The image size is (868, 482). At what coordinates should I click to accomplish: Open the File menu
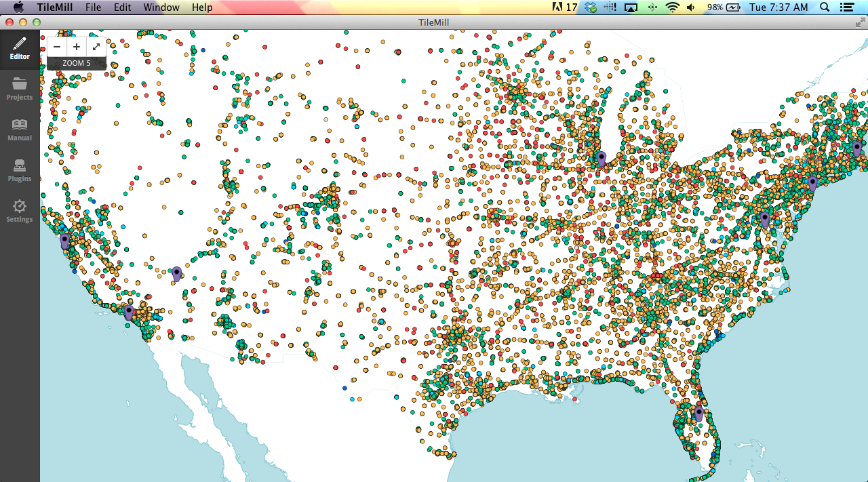[x=94, y=7]
